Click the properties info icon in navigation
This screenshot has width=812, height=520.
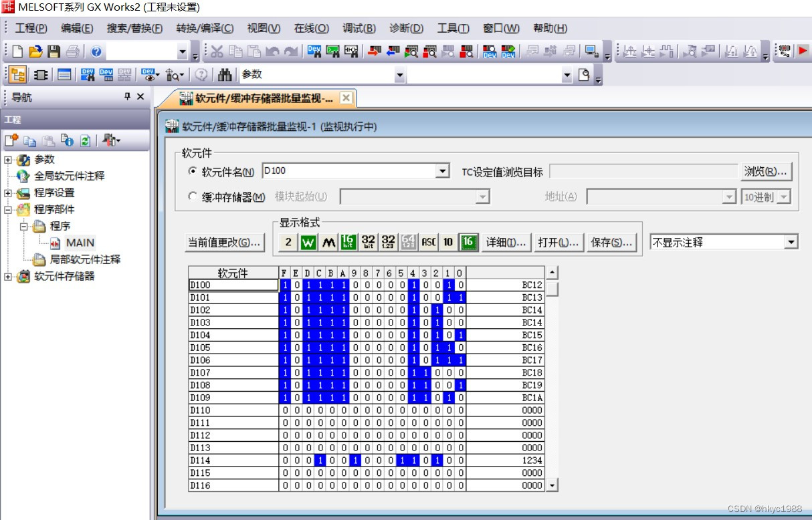67,140
